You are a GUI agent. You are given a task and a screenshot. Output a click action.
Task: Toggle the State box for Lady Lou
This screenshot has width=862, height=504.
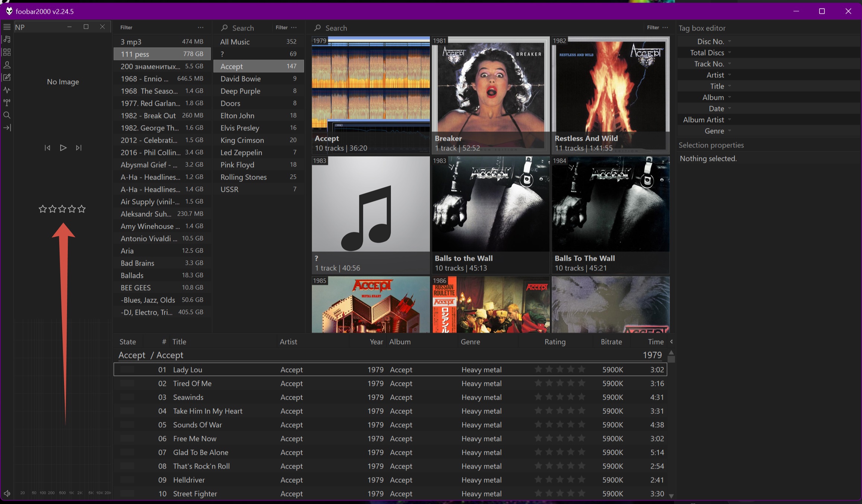click(127, 370)
